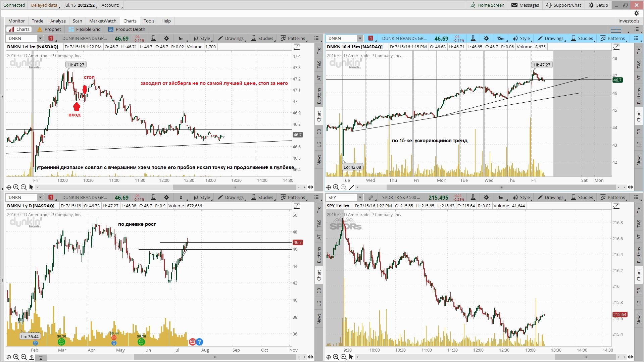Click the Investools button
Image resolution: width=644 pixels, height=362 pixels.
click(629, 21)
